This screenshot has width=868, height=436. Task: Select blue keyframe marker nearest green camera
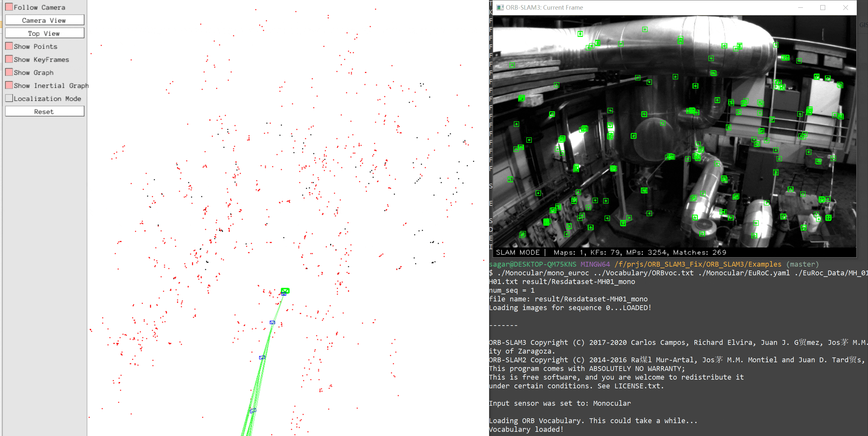click(284, 294)
